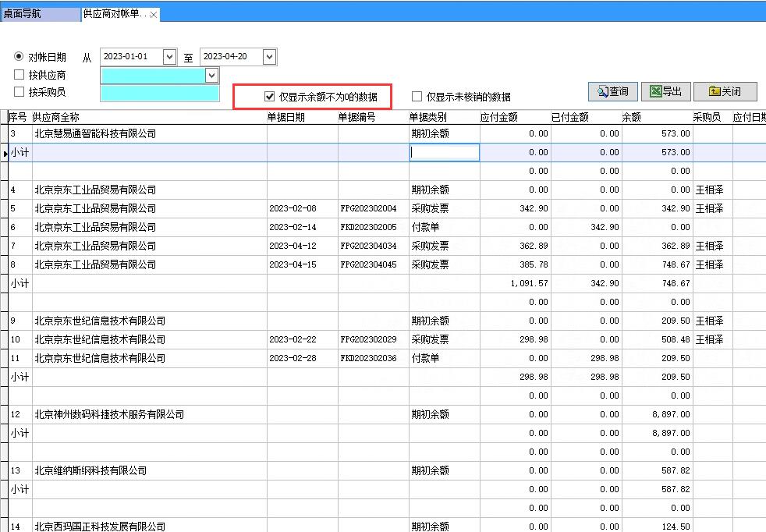Click the Excel icon on the 导出 button
Viewport: 766px width, 532px height.
(655, 91)
